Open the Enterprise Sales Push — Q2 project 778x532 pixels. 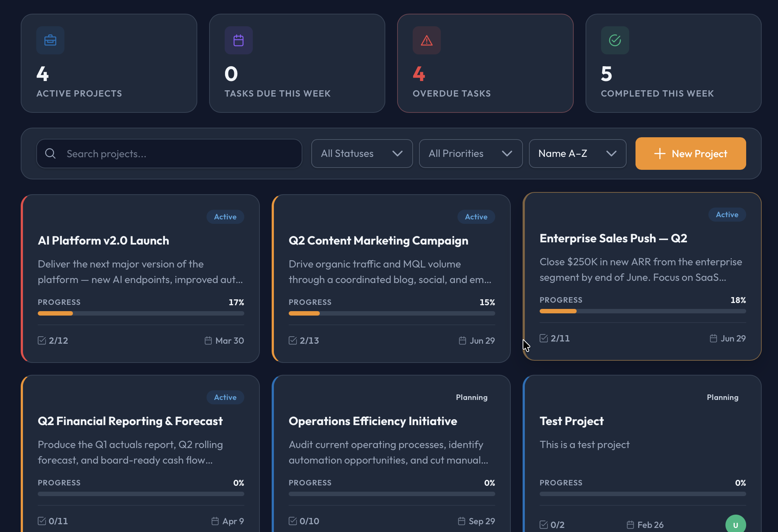tap(613, 238)
